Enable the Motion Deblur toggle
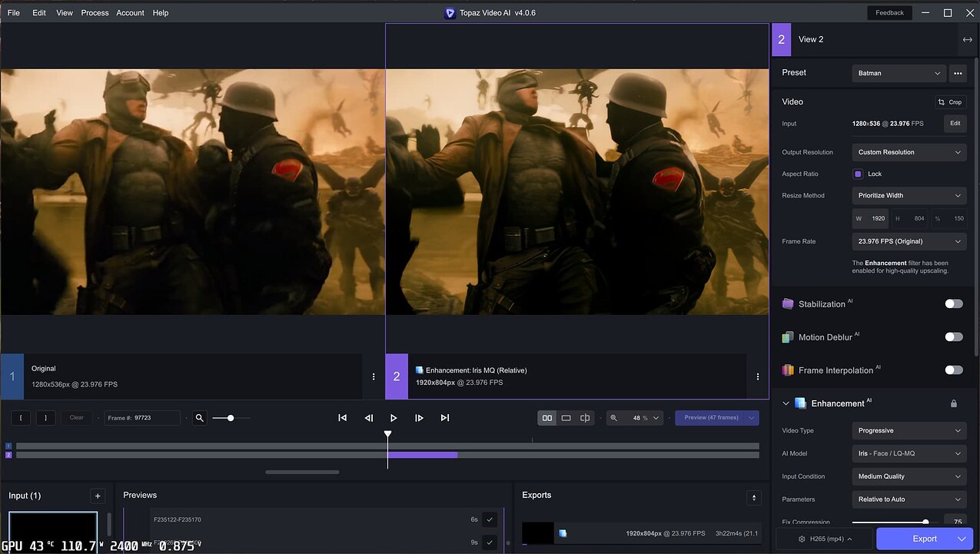The height and width of the screenshot is (554, 980). click(x=953, y=337)
